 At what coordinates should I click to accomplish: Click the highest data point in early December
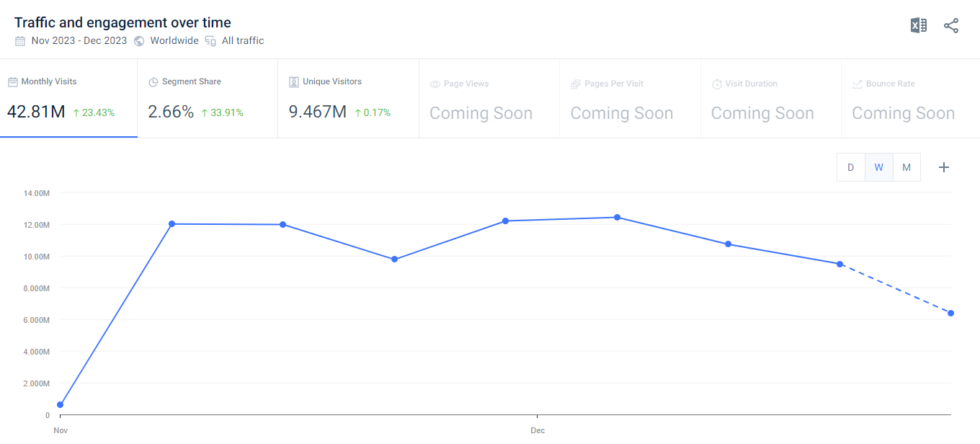point(617,217)
